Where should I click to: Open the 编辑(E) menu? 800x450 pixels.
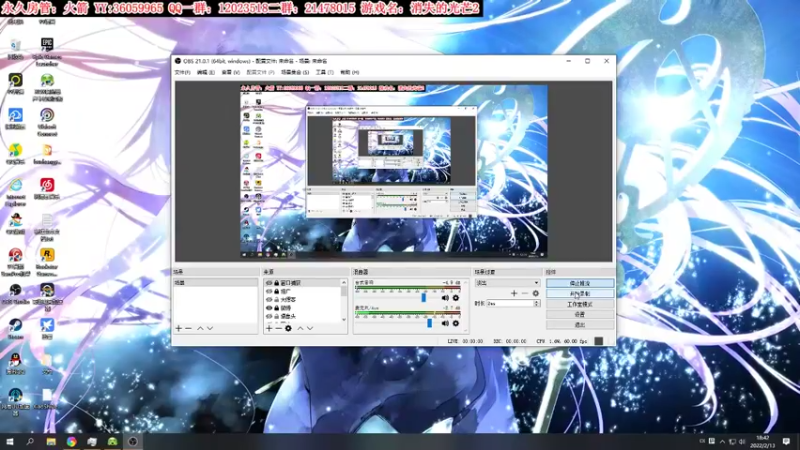point(206,72)
